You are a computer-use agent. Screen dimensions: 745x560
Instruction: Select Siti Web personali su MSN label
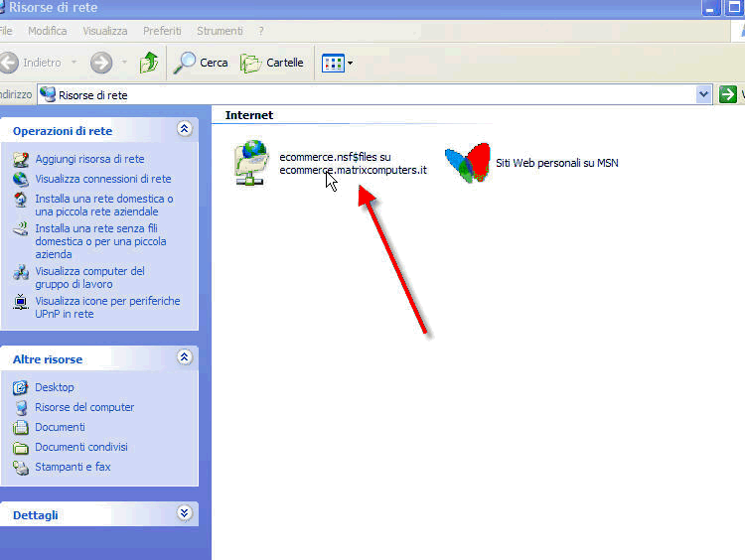(x=557, y=163)
